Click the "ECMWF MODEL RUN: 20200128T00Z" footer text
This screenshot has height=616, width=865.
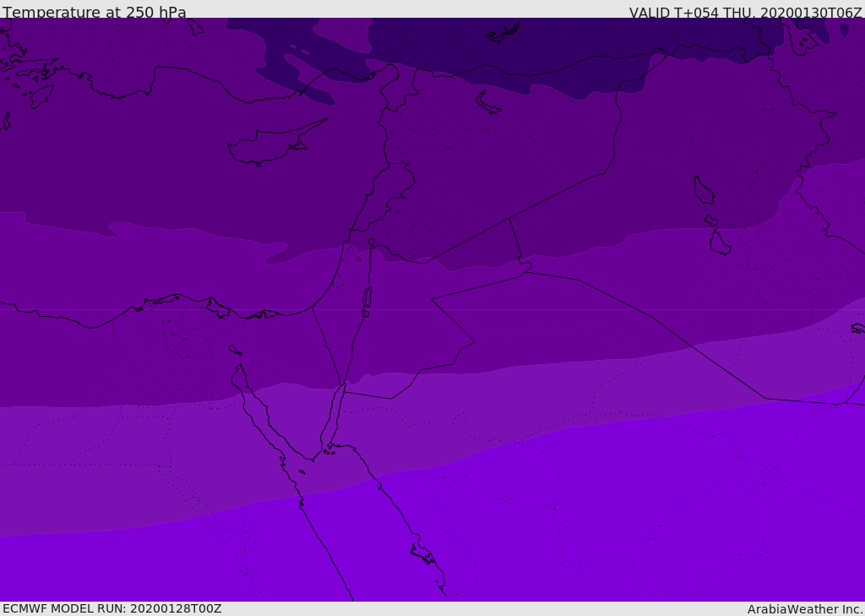point(112,608)
